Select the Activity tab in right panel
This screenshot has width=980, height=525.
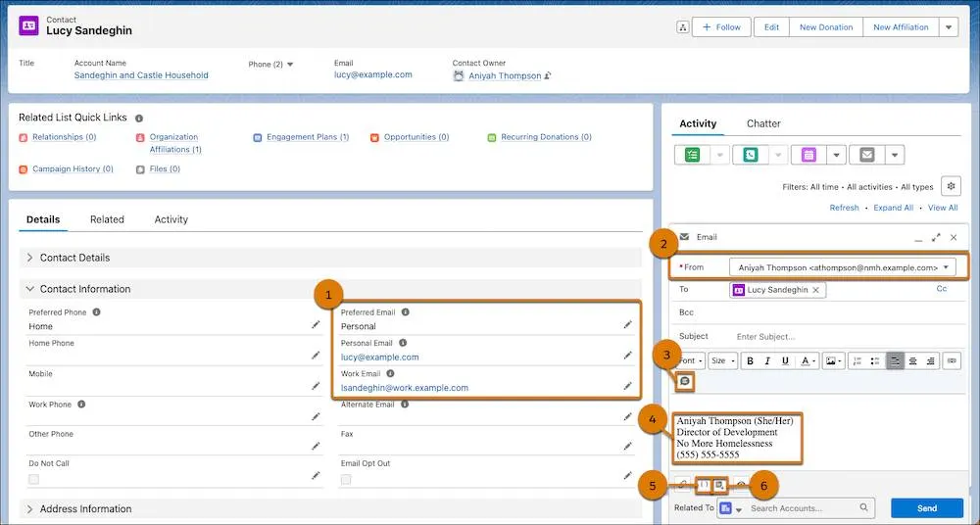click(x=698, y=123)
